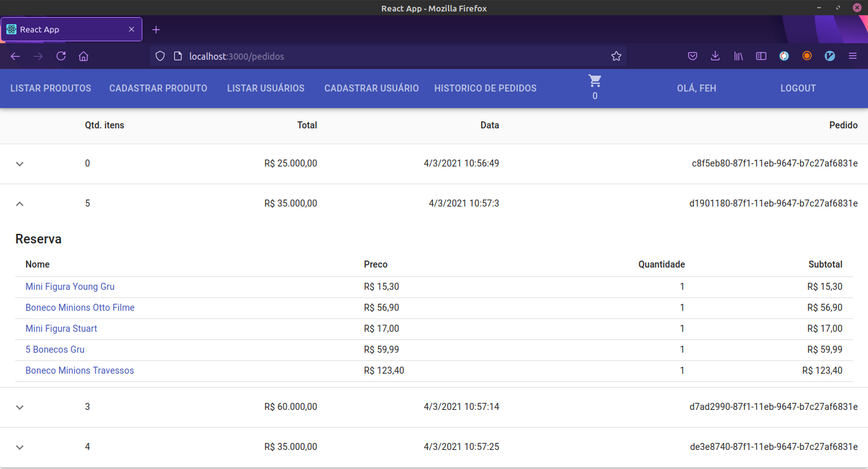
Task: Click the Nome column header
Action: [x=37, y=264]
